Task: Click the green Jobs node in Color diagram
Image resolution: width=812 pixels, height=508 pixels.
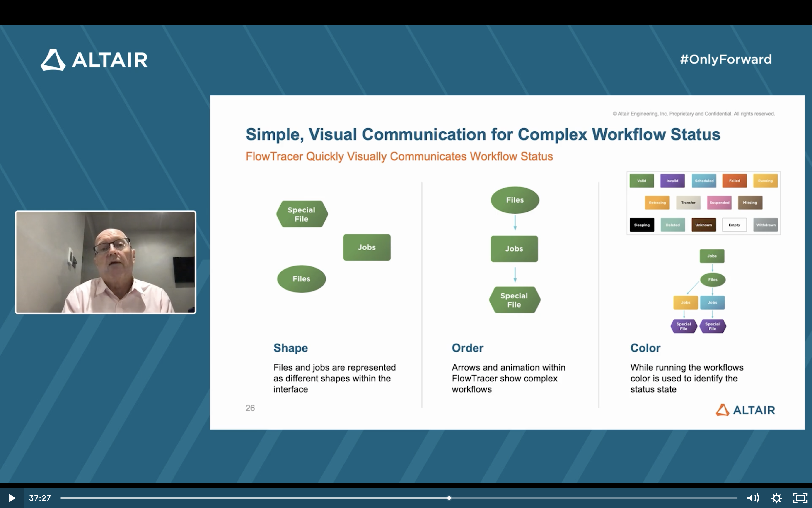Action: 712,256
